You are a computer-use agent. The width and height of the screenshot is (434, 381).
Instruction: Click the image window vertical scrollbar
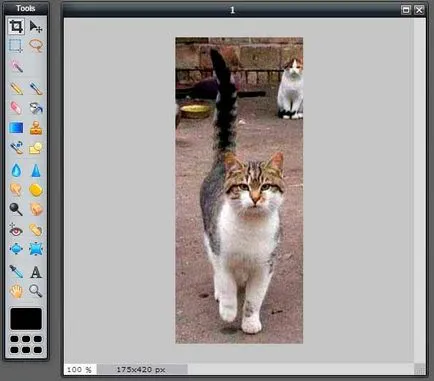[420, 191]
